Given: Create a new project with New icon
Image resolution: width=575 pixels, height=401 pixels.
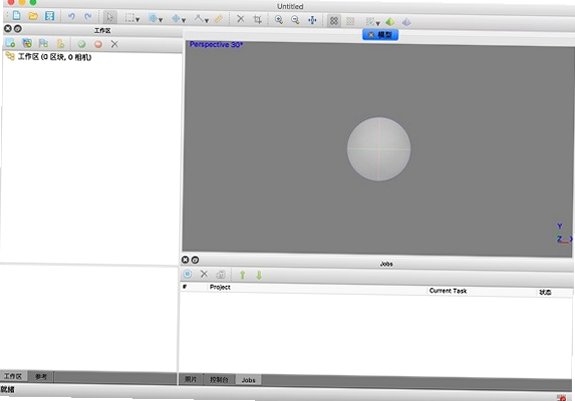Looking at the screenshot, I should tap(17, 16).
